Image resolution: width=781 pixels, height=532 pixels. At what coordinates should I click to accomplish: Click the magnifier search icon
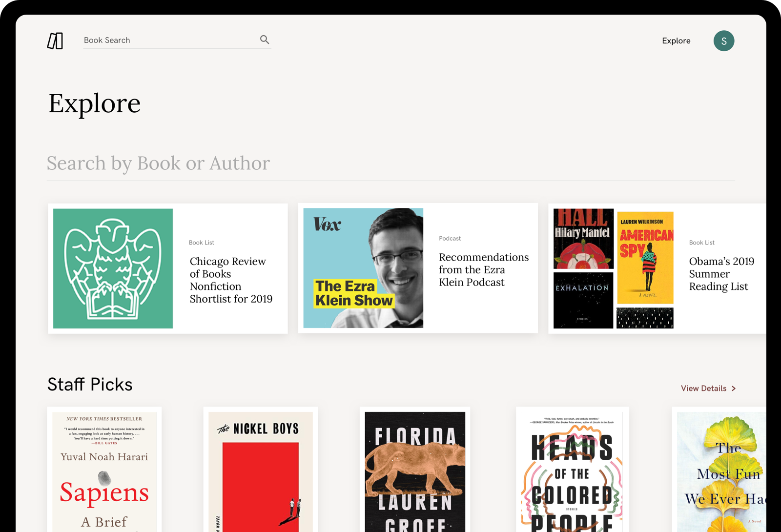265,40
